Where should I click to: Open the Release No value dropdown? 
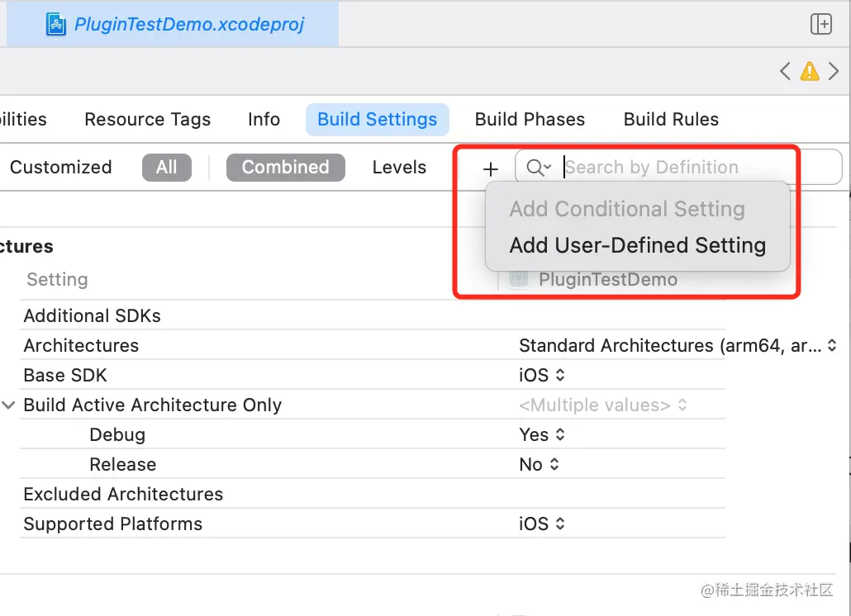(x=539, y=465)
